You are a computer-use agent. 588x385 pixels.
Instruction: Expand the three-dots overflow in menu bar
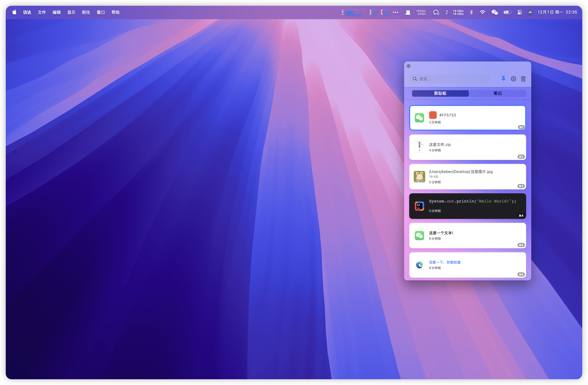click(395, 12)
